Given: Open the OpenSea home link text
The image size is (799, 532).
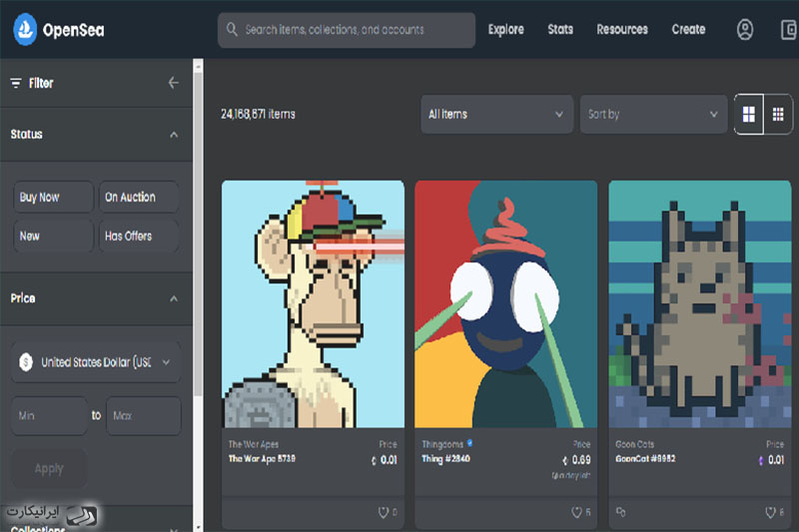Looking at the screenshot, I should [x=73, y=30].
